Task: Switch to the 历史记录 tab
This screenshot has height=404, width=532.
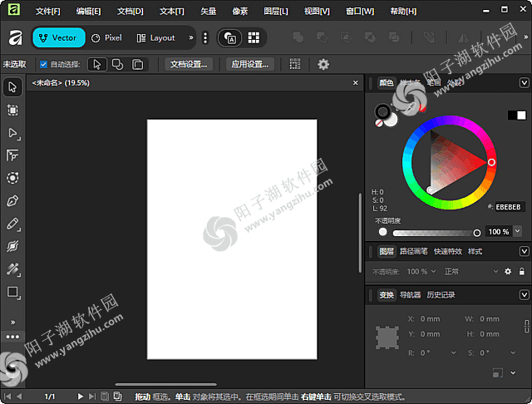Action: [441, 295]
